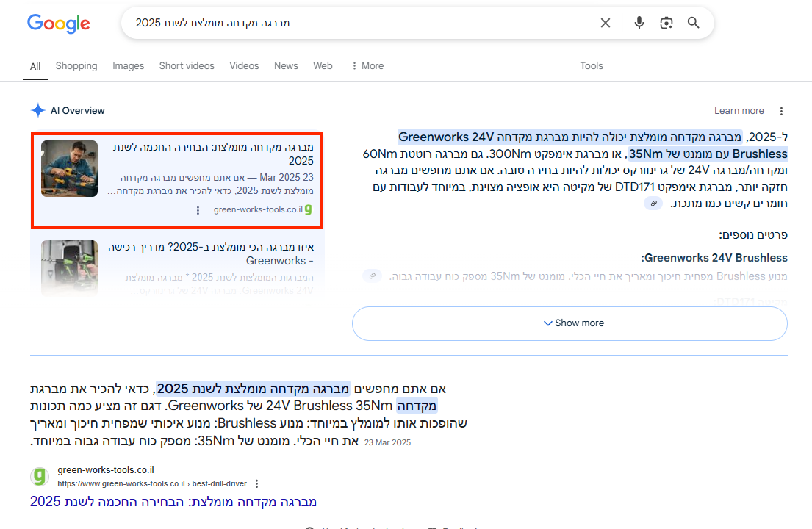Click the Learn more link in AI Overview

coord(739,111)
